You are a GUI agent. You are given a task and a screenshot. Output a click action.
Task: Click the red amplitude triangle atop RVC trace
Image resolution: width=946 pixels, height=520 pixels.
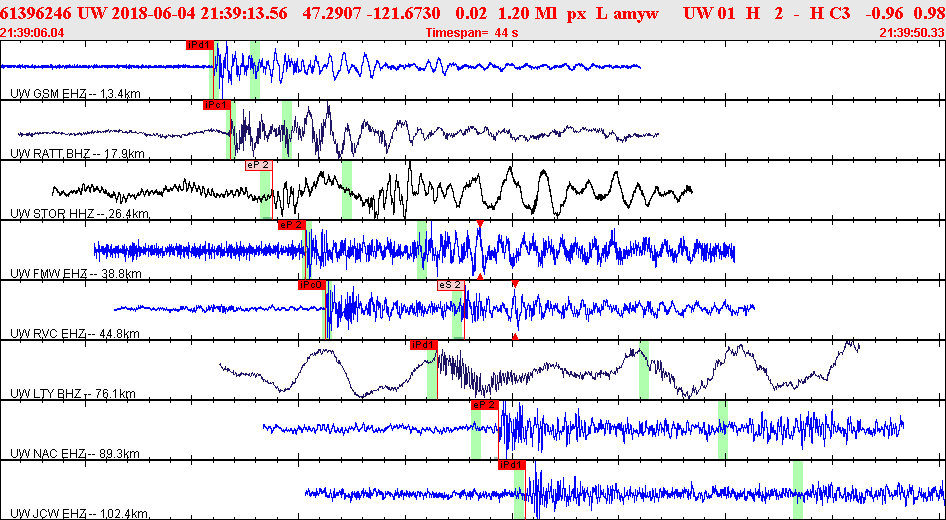tap(515, 284)
